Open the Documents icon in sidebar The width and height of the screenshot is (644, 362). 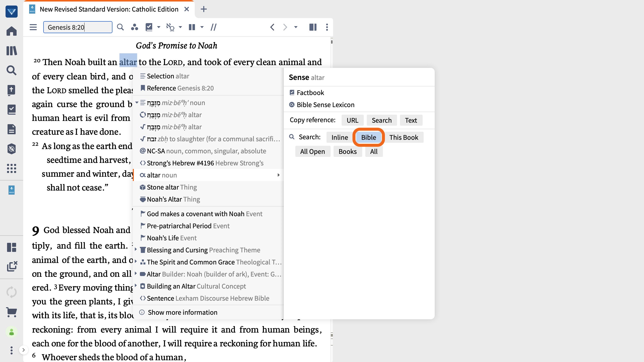(12, 129)
